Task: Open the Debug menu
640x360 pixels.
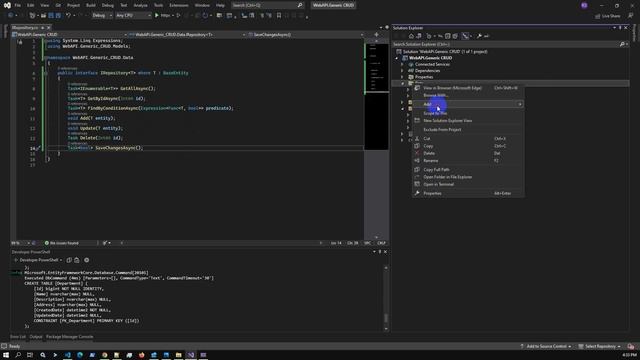Action: pyautogui.click(x=108, y=5)
